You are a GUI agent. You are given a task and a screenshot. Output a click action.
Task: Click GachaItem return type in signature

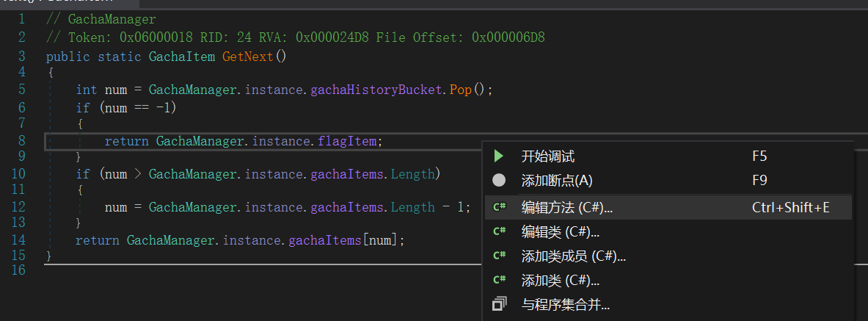coord(182,57)
